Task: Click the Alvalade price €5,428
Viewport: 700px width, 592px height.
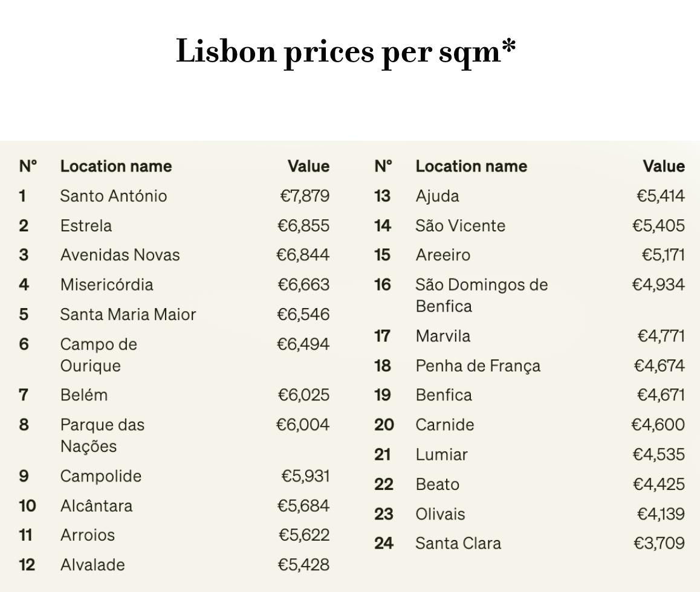Action: click(x=303, y=565)
